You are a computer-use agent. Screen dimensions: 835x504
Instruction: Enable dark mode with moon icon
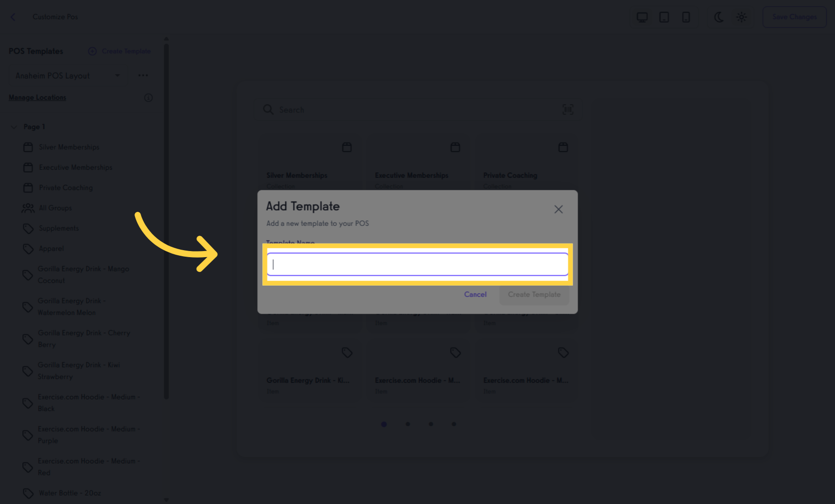(x=719, y=17)
